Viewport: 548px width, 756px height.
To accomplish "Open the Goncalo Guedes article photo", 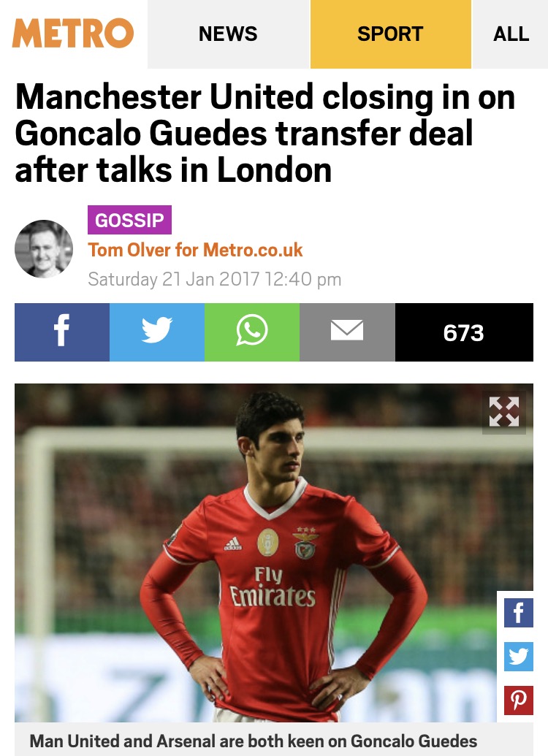I will pos(256,552).
